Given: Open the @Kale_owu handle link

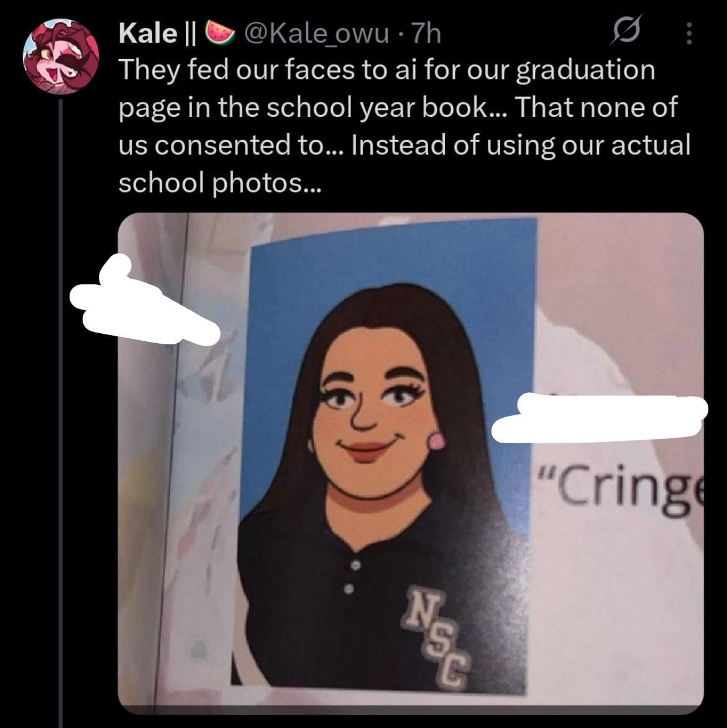Looking at the screenshot, I should (317, 33).
